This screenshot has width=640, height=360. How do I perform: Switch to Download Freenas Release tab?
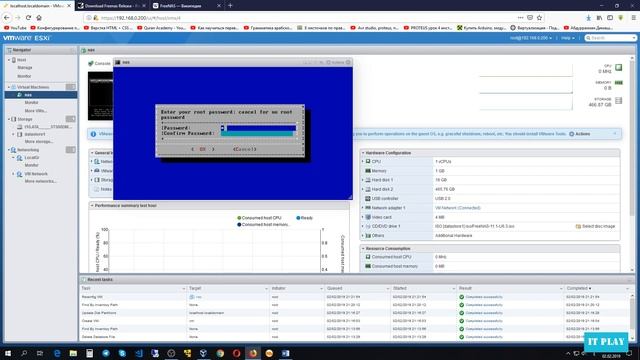(x=111, y=6)
